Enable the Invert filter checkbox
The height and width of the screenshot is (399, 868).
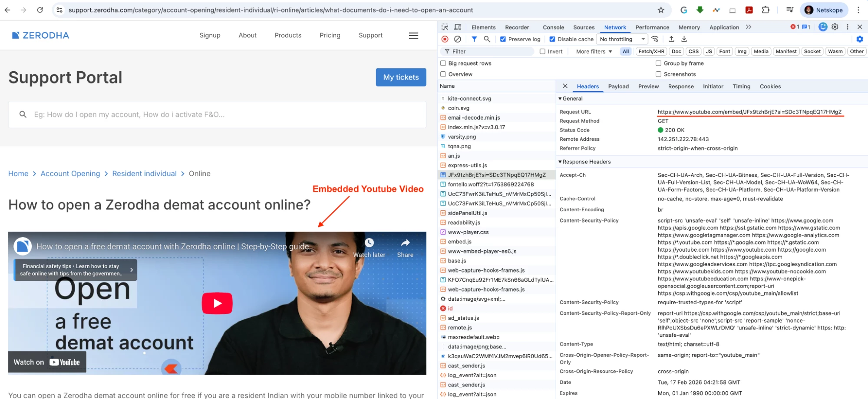coord(542,51)
